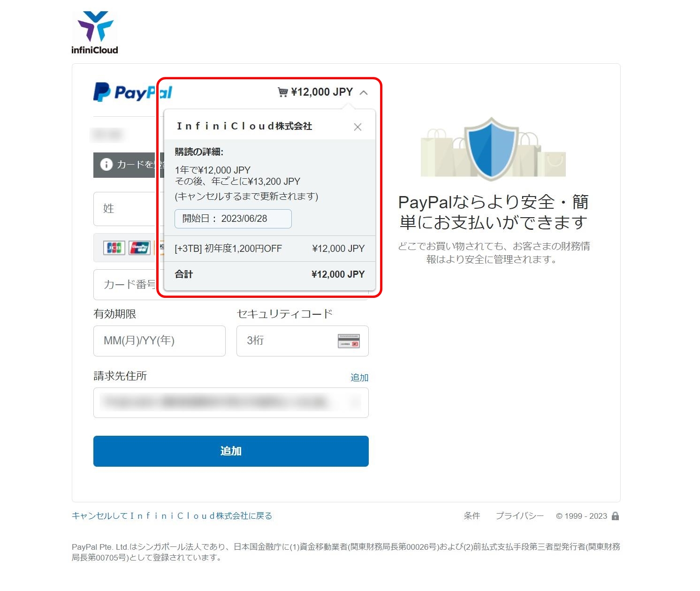Click the UnionPay card logo
Screen dimensions: 700x591
[140, 248]
